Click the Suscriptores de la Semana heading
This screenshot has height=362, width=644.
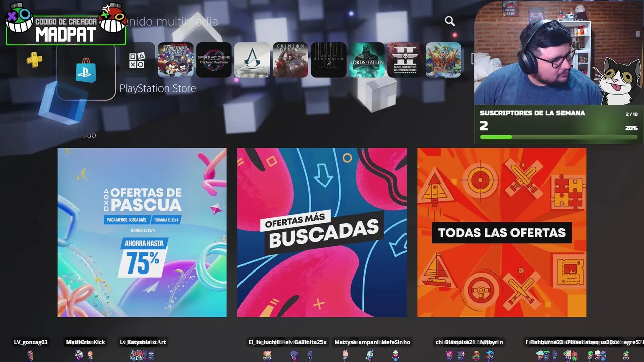tap(532, 113)
